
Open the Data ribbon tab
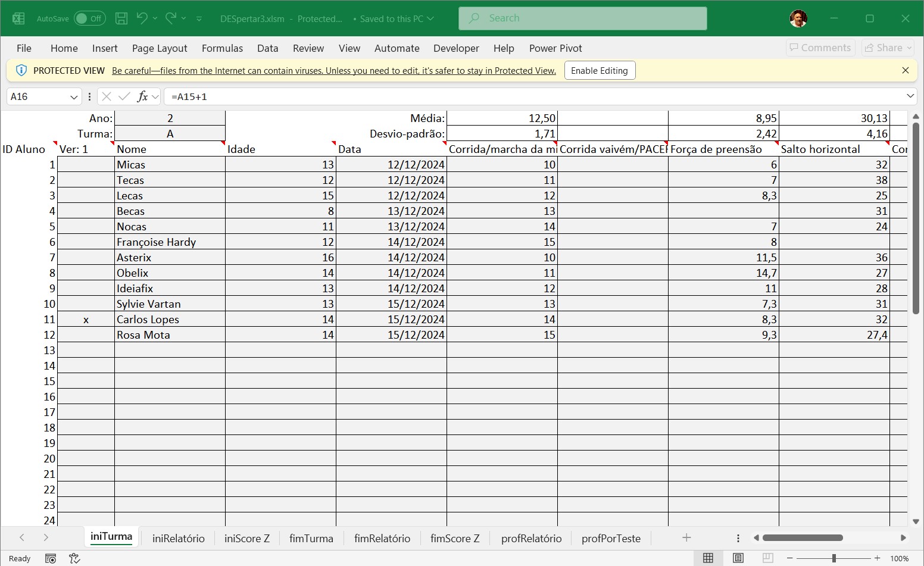(268, 48)
